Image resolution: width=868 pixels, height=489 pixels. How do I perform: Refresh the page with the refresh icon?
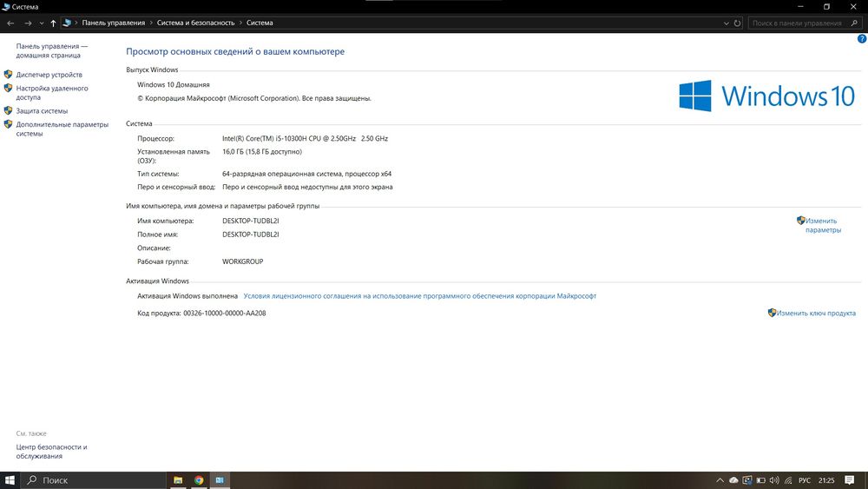737,23
